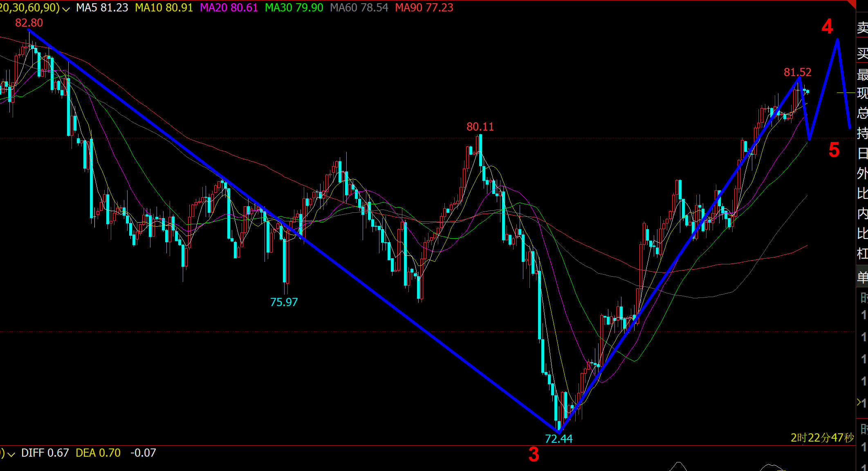Select the MA5 81.23 indicator label

point(102,8)
